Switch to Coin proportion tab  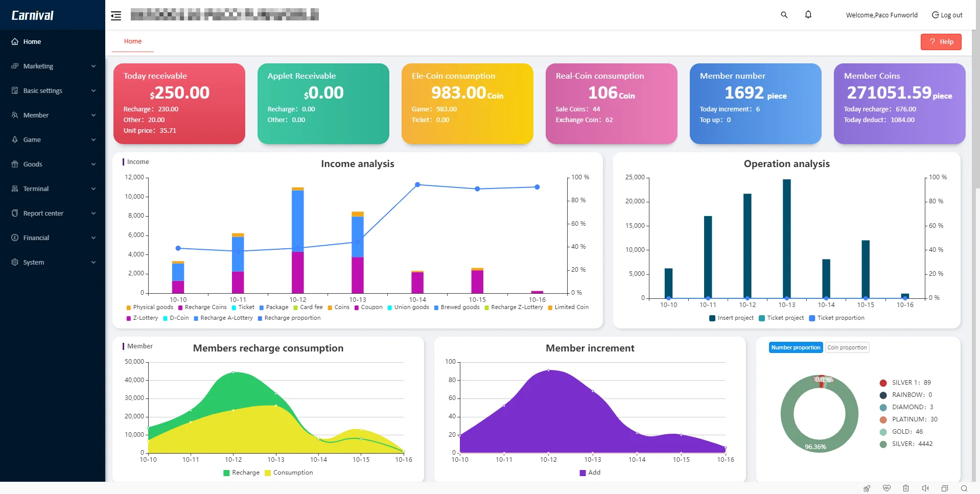pyautogui.click(x=847, y=348)
